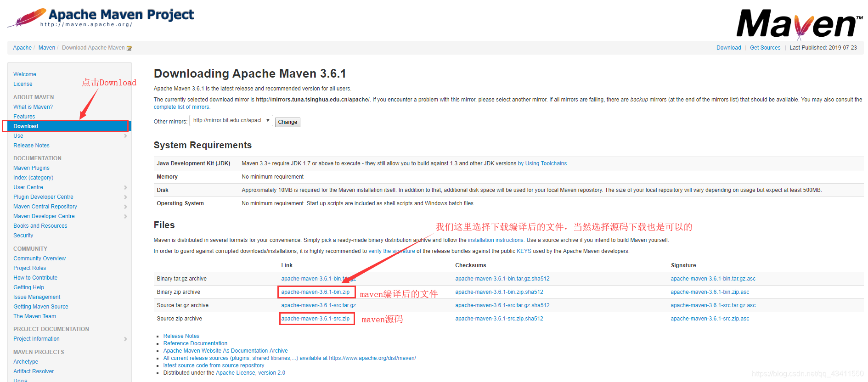Screen dimensions: 868x382
Task: Select Welcome in the sidebar
Action: (25, 74)
